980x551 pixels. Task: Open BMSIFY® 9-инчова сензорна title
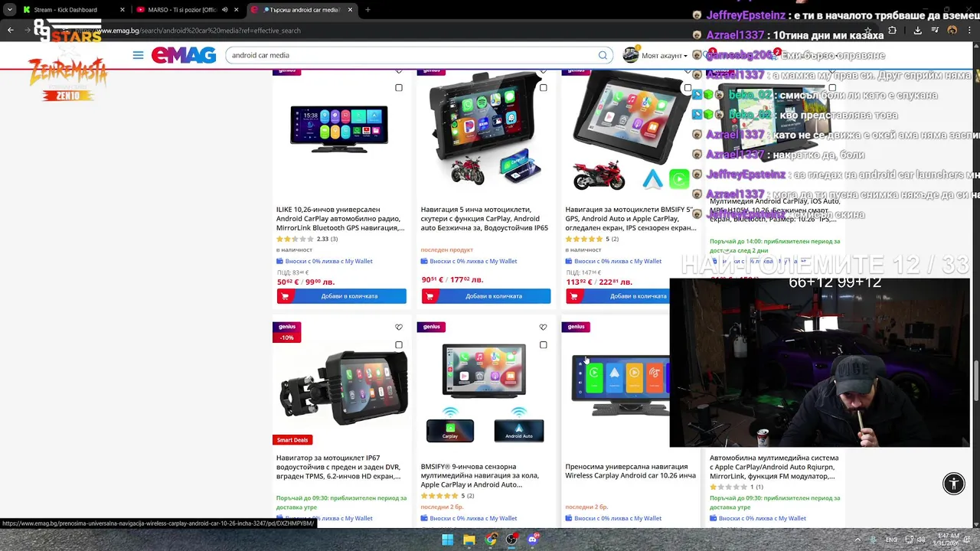(480, 475)
